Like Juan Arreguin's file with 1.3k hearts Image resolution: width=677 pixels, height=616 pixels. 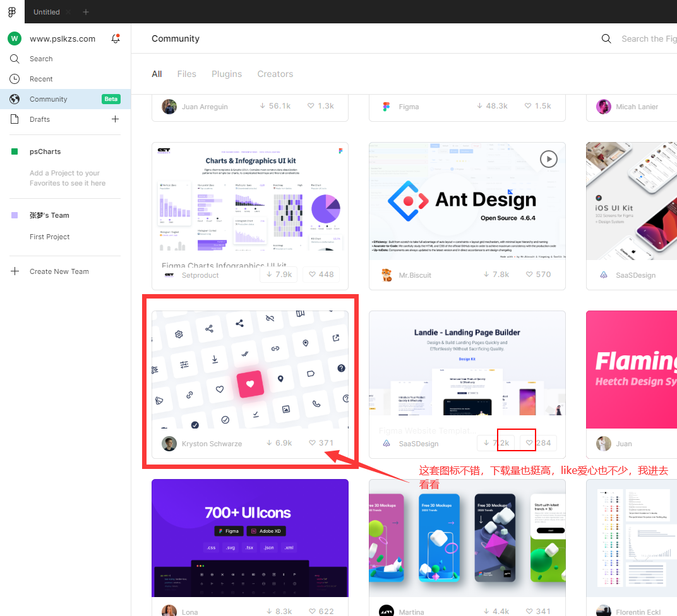[x=321, y=105]
